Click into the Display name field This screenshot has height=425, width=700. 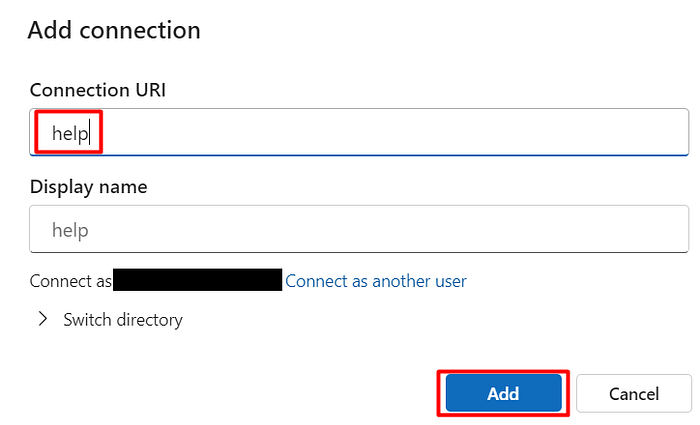358,230
